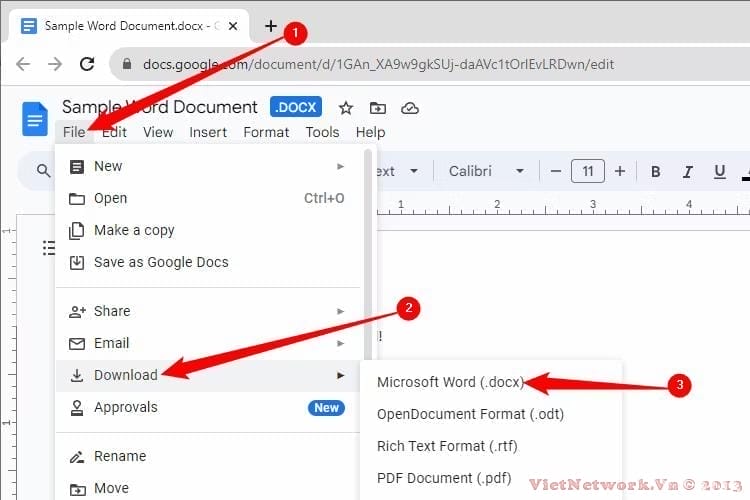
Task: Decrease the font size with minus
Action: pyautogui.click(x=556, y=172)
